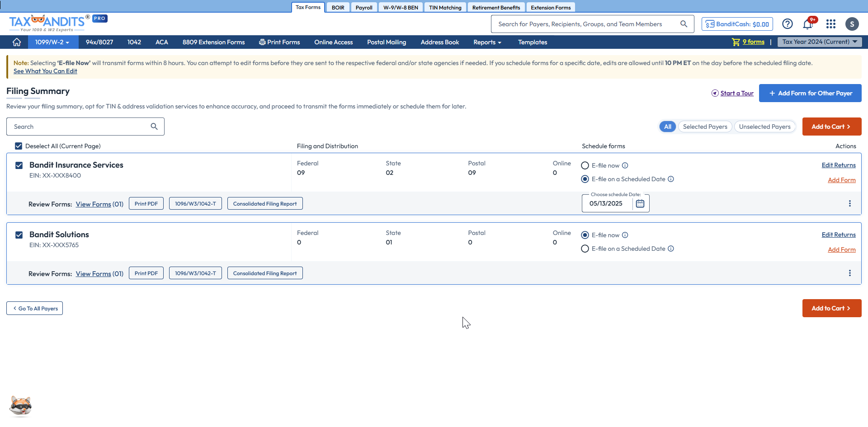Click the header search magnifier icon

pyautogui.click(x=684, y=24)
